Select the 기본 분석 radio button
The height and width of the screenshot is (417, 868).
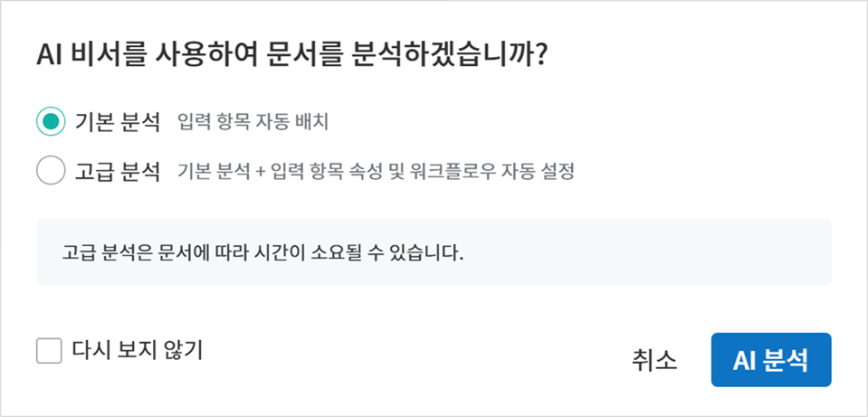pyautogui.click(x=51, y=121)
